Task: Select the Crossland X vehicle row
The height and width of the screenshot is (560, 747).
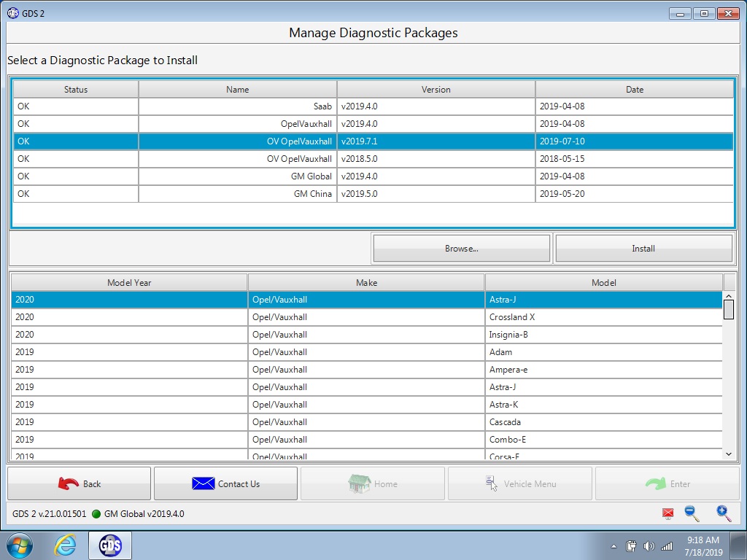Action: coord(366,317)
